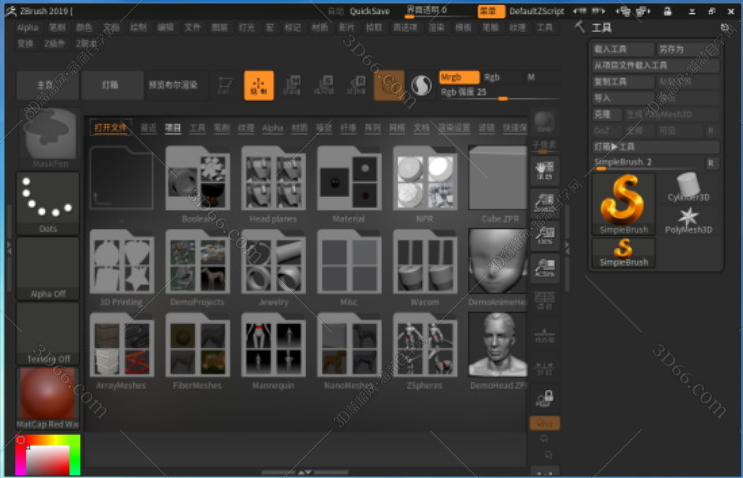743x478 pixels.
Task: Toggle the Mrgb color mode
Action: (x=458, y=77)
